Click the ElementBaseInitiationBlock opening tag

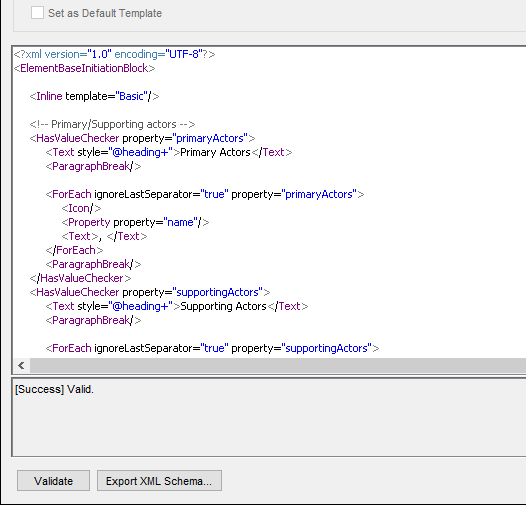[x=85, y=68]
